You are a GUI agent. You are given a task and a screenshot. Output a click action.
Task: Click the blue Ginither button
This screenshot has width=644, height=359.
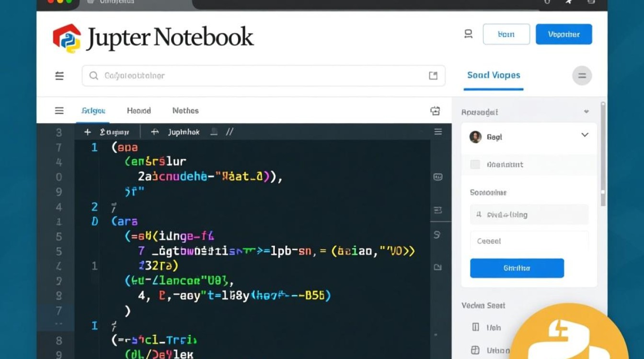[x=517, y=268]
